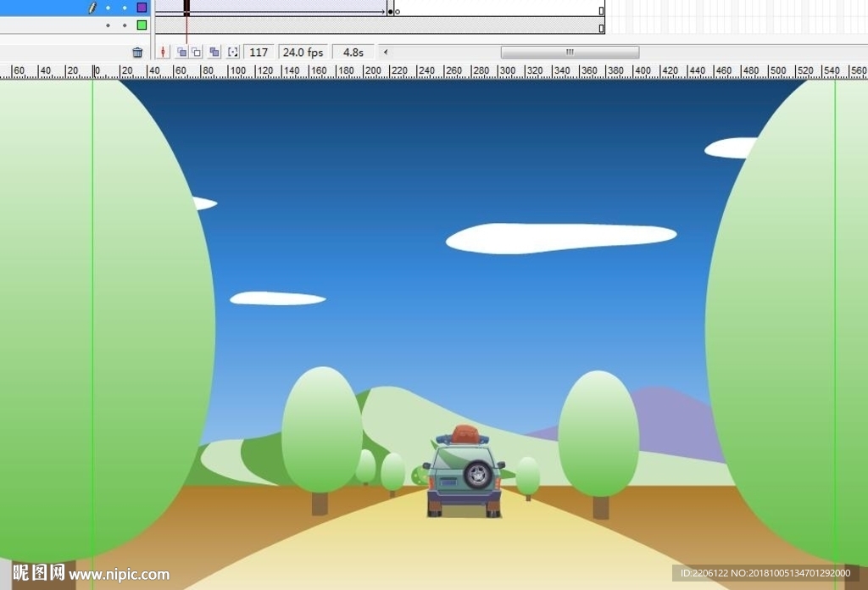868x590 pixels.
Task: Click the 4.8s elapsed time display
Action: click(353, 53)
